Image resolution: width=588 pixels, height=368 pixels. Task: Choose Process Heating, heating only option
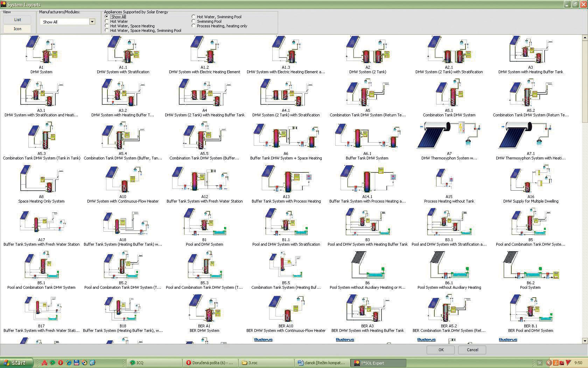[x=194, y=26]
